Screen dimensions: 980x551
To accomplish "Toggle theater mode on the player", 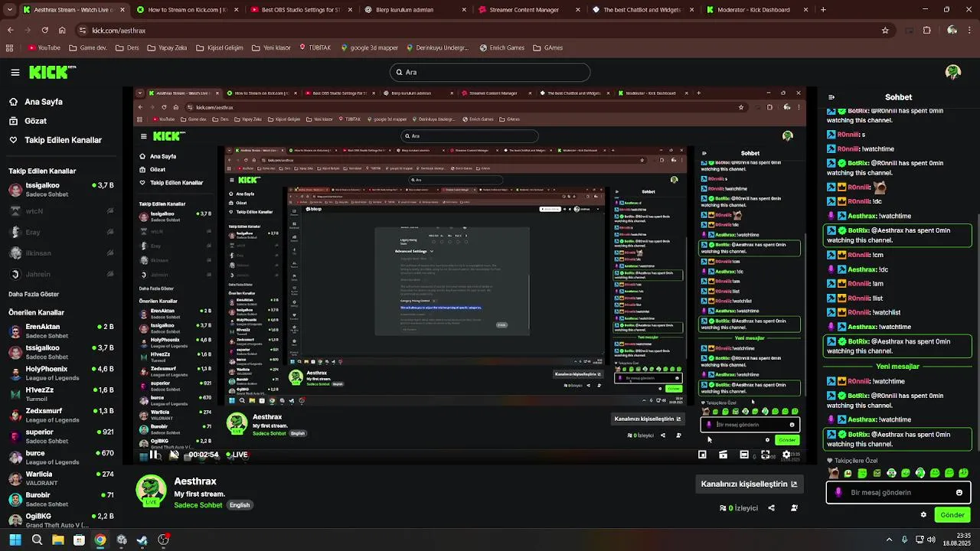I will click(743, 455).
